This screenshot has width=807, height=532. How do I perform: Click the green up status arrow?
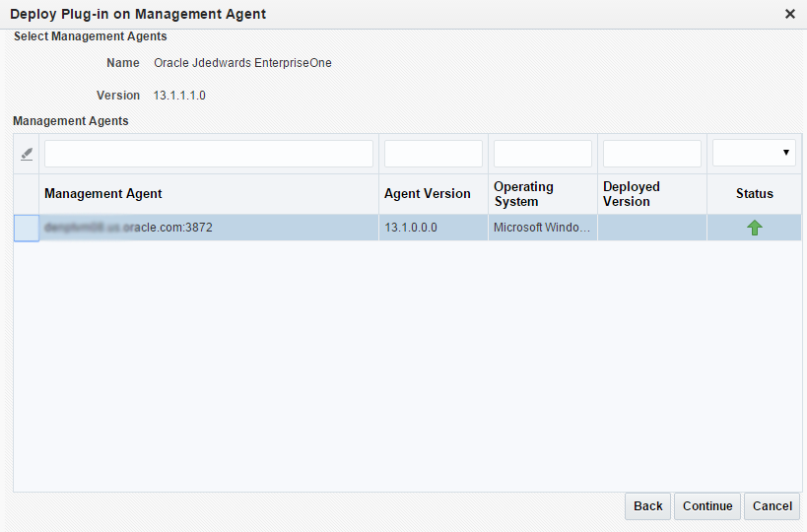point(755,228)
